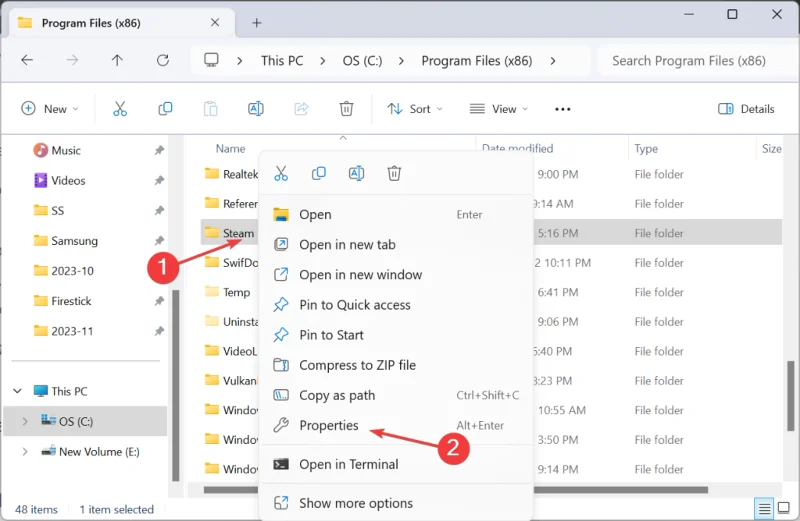Select Pin to Start
This screenshot has width=800, height=521.
tap(395, 335)
